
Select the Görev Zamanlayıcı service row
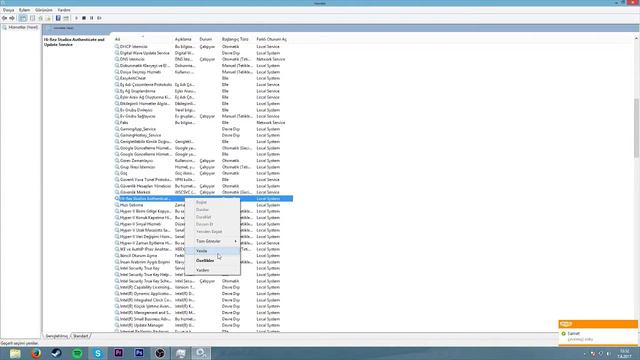(203, 160)
